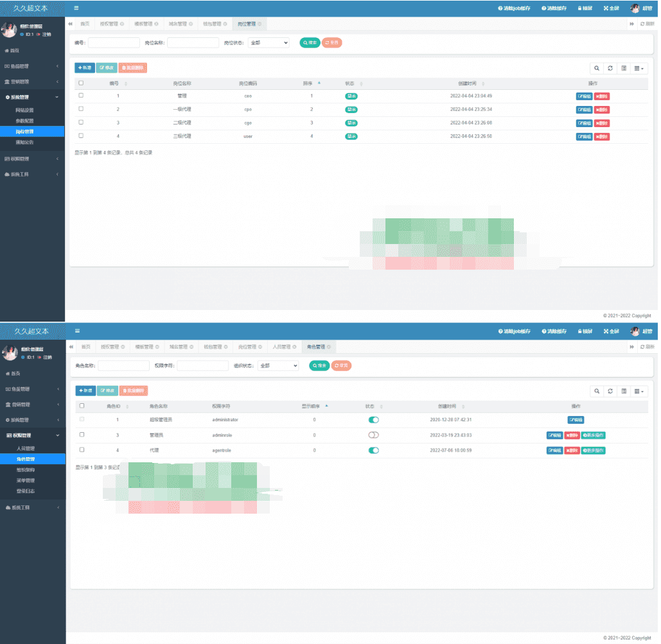The width and height of the screenshot is (661, 644).
Task: Click lock screen icon in 角色管理 header
Action: point(585,331)
